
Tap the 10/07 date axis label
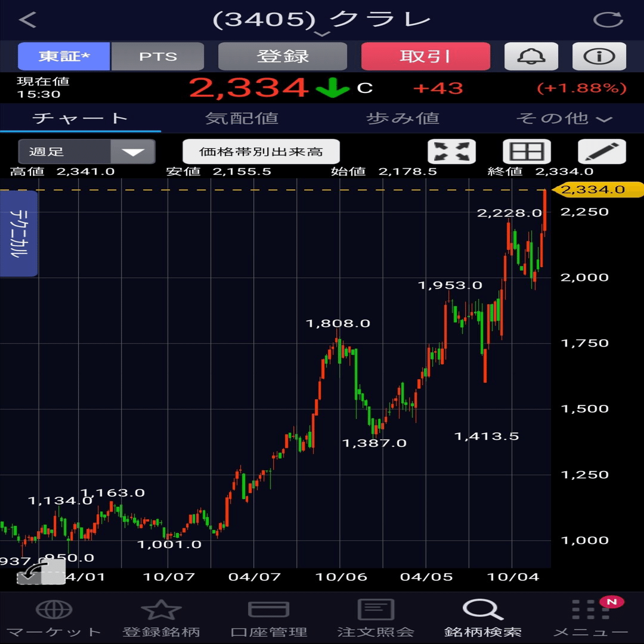point(169,577)
